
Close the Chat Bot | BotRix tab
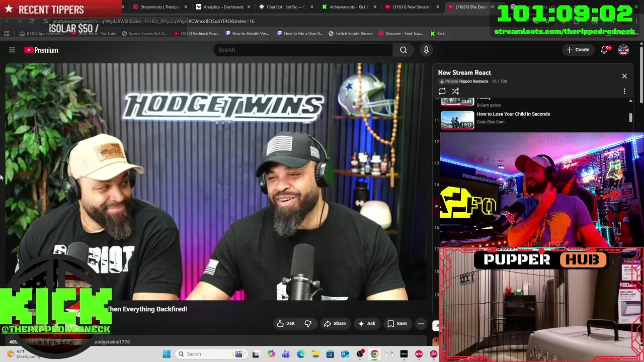point(312,7)
